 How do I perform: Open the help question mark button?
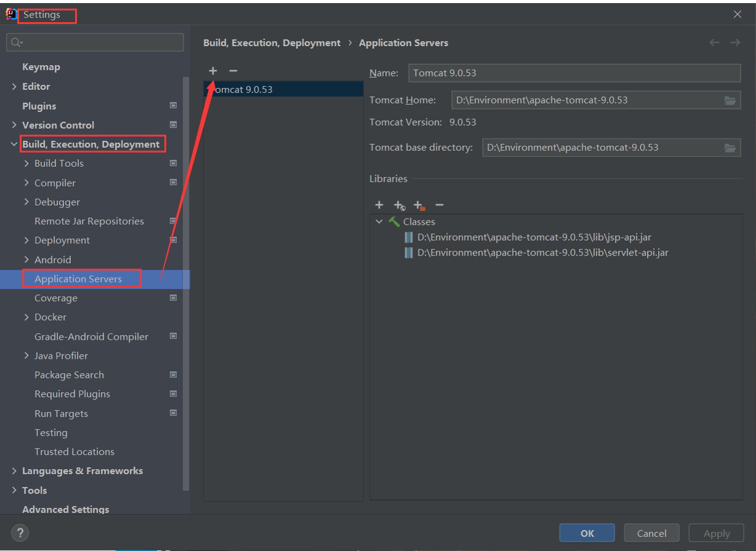point(20,533)
